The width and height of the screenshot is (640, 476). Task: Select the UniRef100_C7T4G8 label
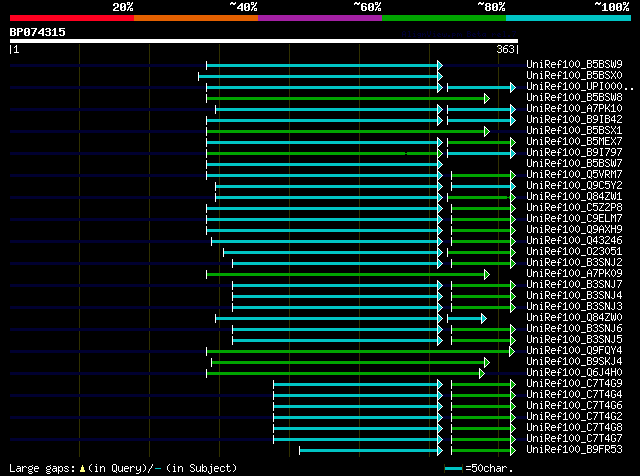click(574, 428)
